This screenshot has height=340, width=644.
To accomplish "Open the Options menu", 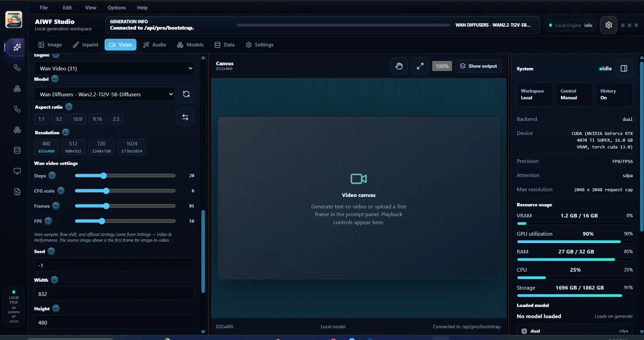I will [x=116, y=8].
